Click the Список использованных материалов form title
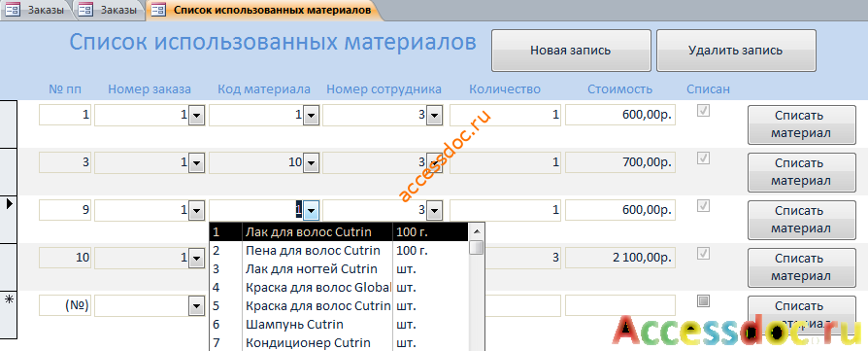 [x=273, y=43]
